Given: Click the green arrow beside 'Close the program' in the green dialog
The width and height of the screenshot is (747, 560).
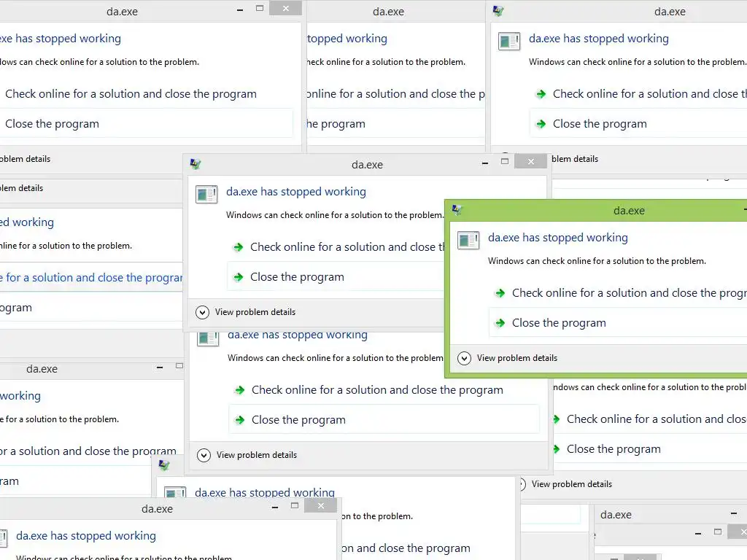Looking at the screenshot, I should tap(500, 323).
